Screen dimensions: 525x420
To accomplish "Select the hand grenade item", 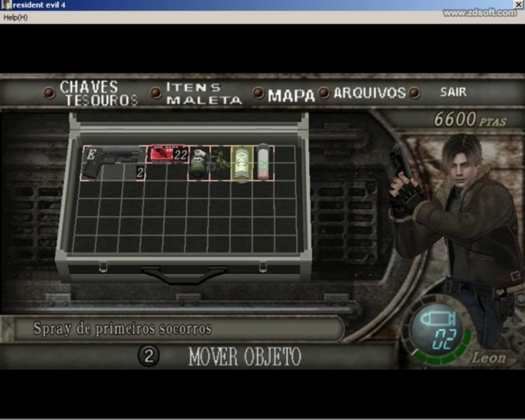I will point(199,163).
